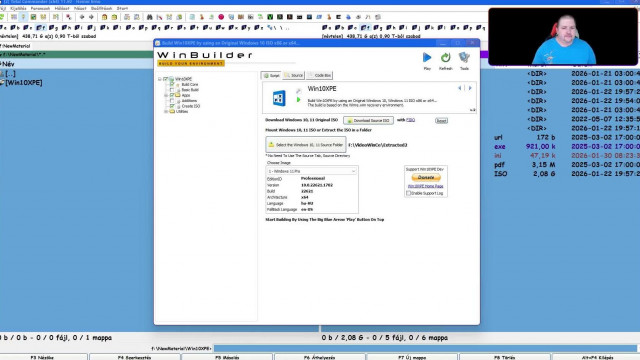Image resolution: width=640 pixels, height=360 pixels.
Task: Select drive f in left panel drive bar
Action: [x=41, y=28]
